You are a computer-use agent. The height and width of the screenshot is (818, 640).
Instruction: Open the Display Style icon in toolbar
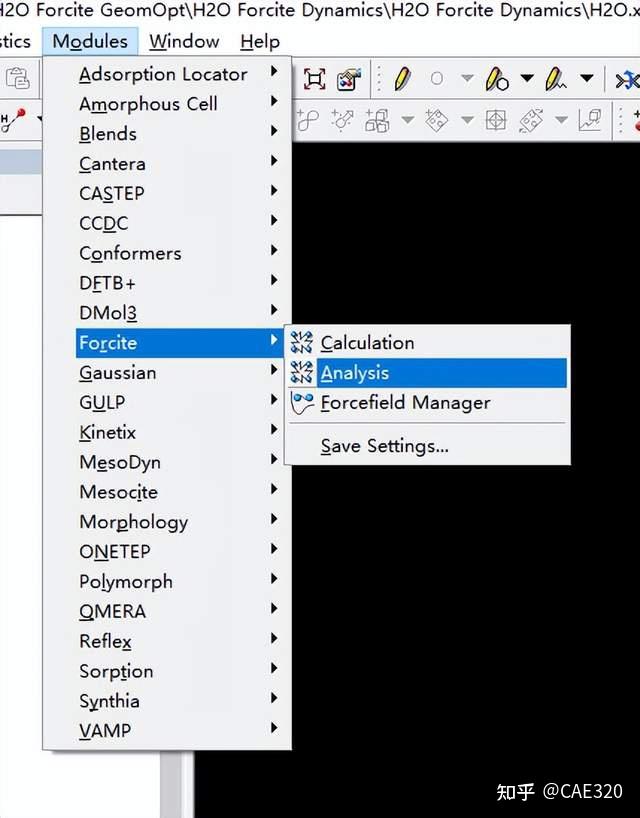348,79
